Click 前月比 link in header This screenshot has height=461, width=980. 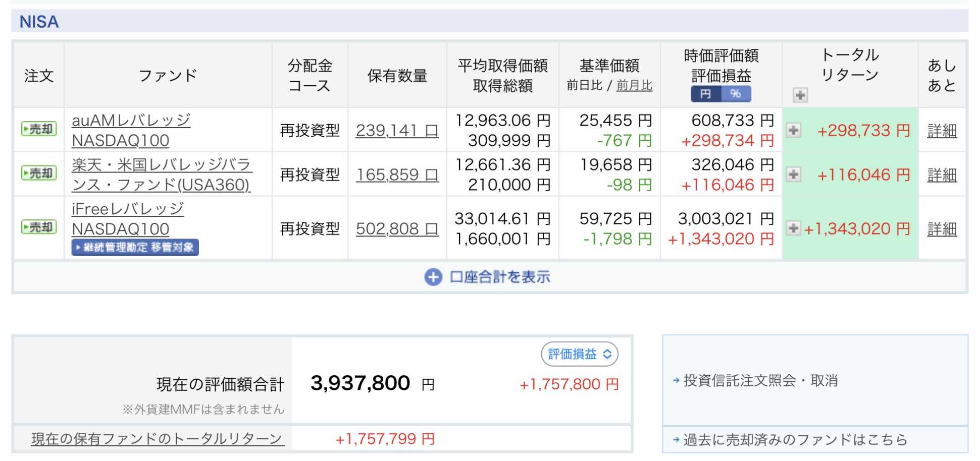pyautogui.click(x=634, y=86)
